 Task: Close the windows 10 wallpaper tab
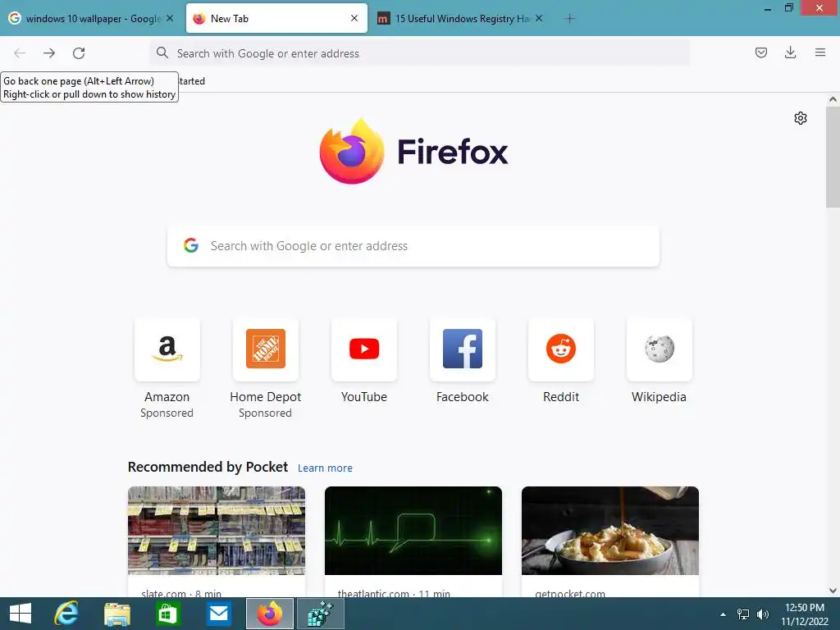[170, 18]
